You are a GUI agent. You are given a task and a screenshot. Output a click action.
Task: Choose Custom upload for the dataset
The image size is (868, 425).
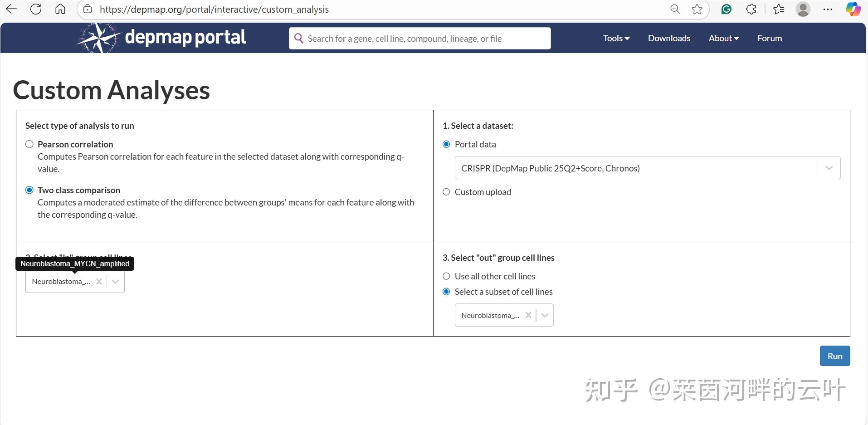(446, 191)
